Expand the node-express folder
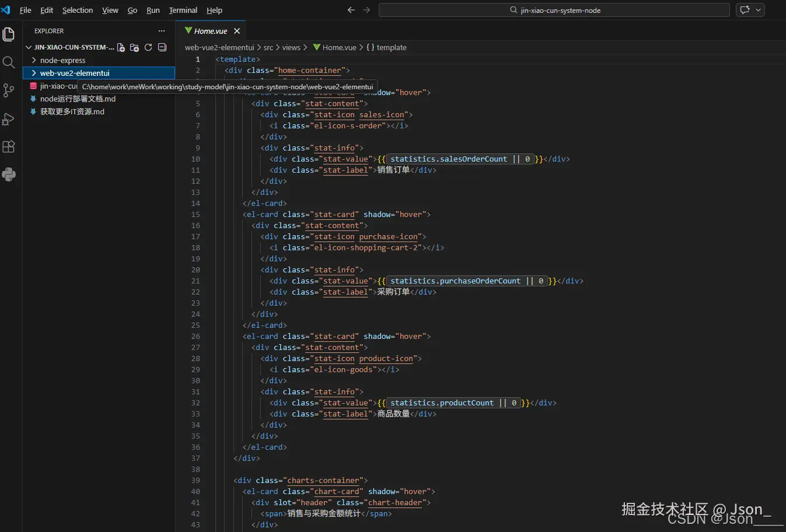Image resolution: width=786 pixels, height=532 pixels. click(62, 60)
